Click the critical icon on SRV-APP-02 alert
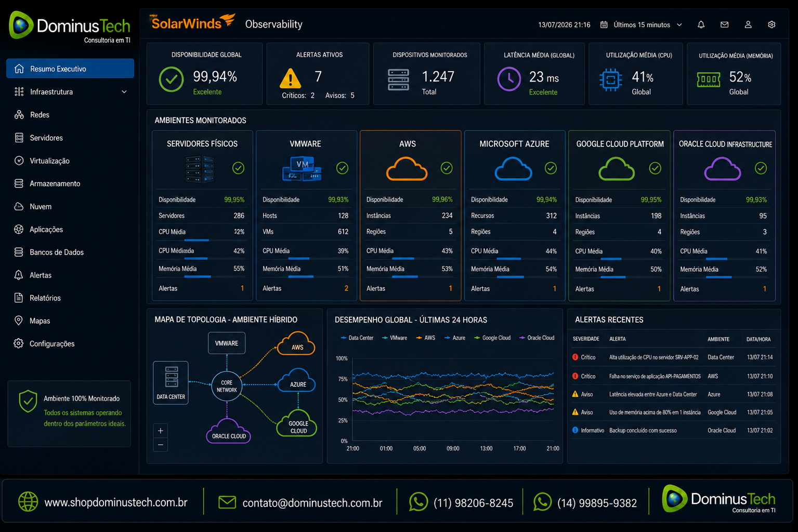Image resolution: width=798 pixels, height=532 pixels. pos(575,357)
